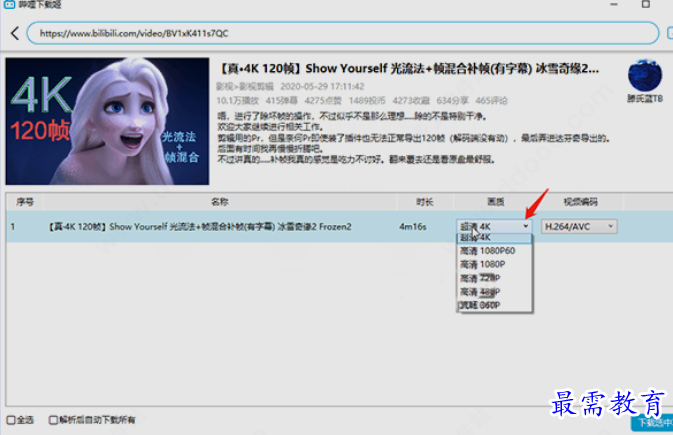The height and width of the screenshot is (435, 673).
Task: Enable 解析后自动下载所有 checkbox
Action: tap(53, 420)
